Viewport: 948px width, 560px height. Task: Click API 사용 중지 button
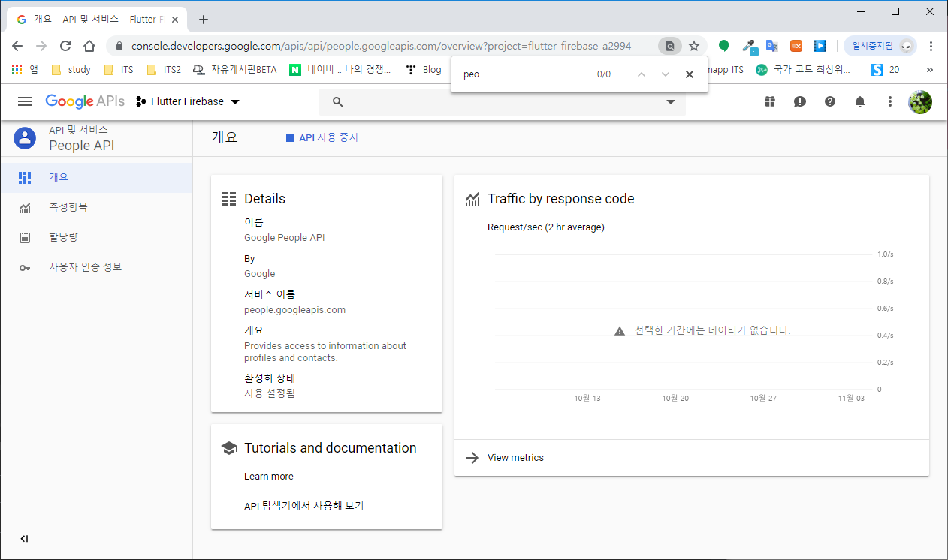[x=322, y=138]
